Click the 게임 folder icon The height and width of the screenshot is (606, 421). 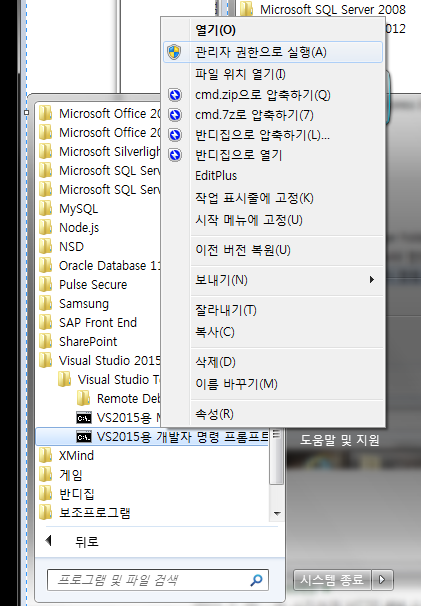click(x=46, y=475)
